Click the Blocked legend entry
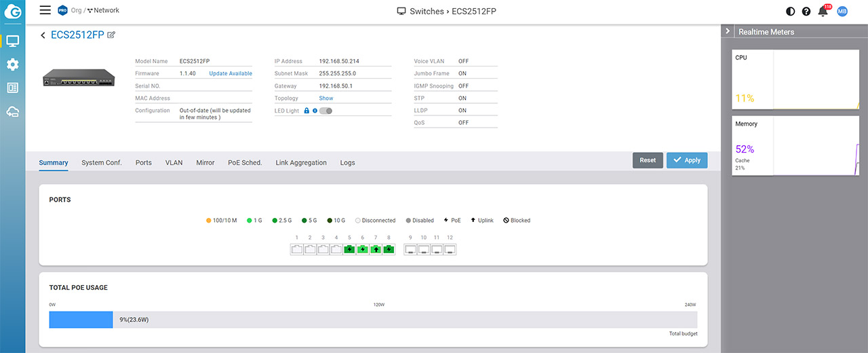 [517, 221]
